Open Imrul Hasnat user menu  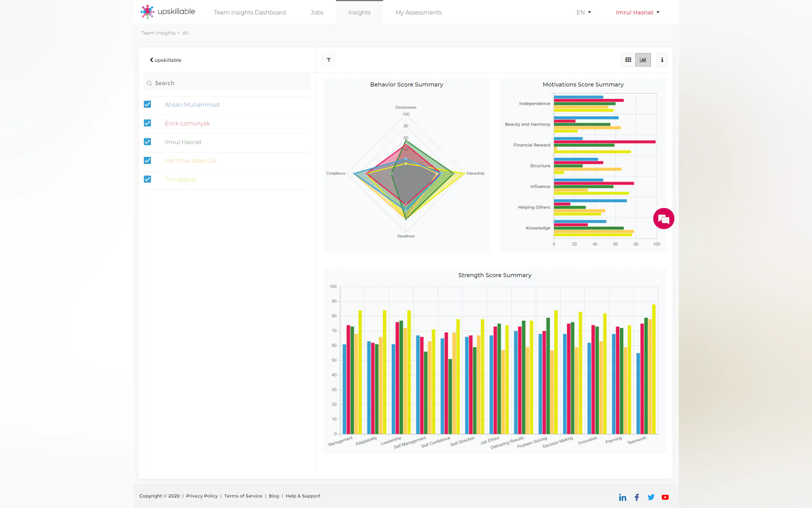(x=637, y=12)
